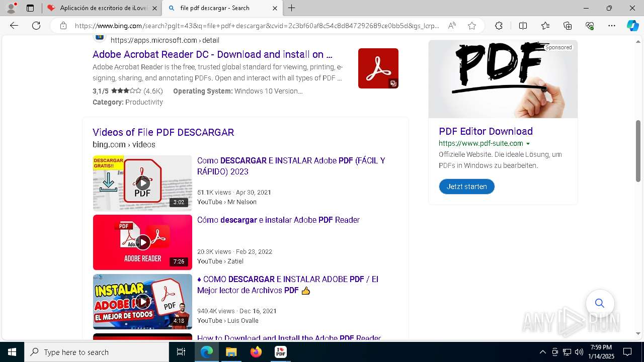
Task: Show hidden system tray icons chevron
Action: pos(542,352)
